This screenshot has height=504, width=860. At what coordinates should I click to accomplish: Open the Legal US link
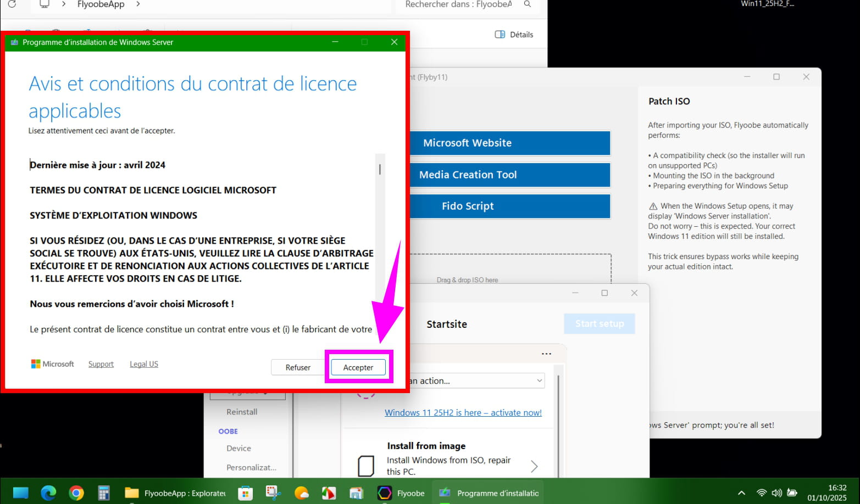point(144,364)
